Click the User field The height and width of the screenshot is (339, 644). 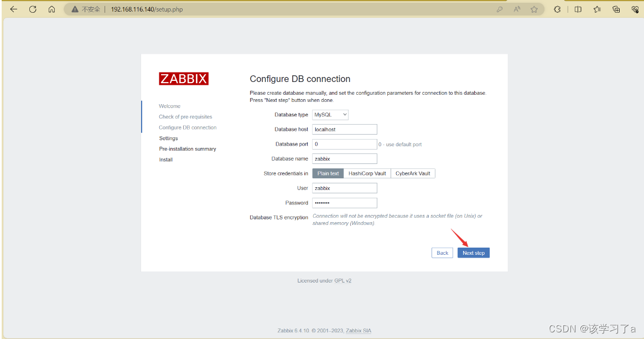click(345, 188)
